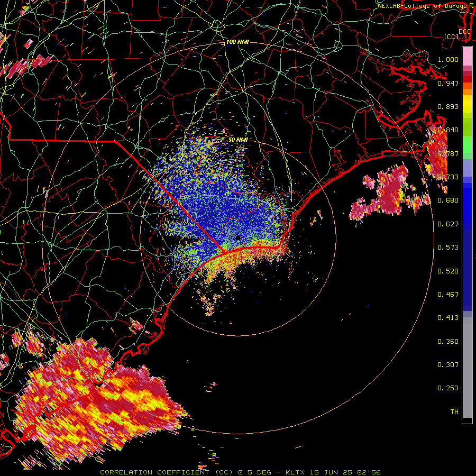Screen dimensions: 476x476
Task: Click the 0.627 value on color scale
Action: point(448,224)
